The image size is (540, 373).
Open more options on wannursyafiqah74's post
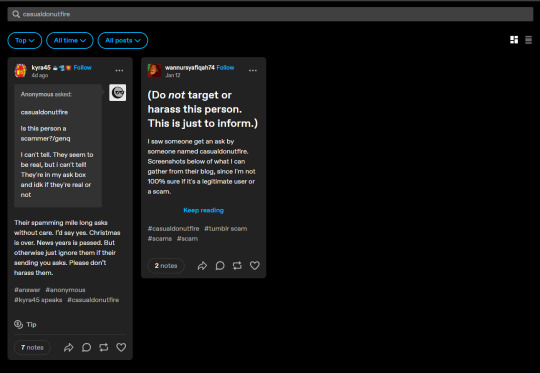(253, 70)
